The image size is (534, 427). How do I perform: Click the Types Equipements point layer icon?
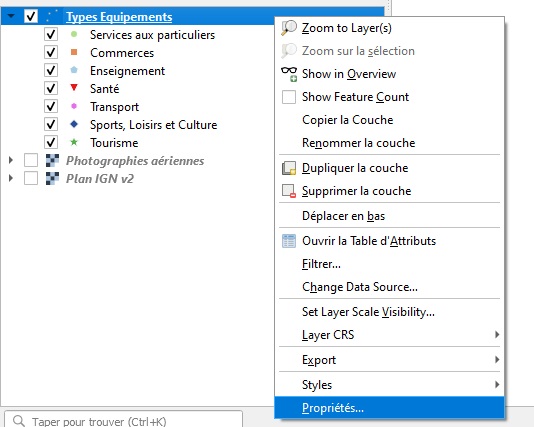pos(52,16)
